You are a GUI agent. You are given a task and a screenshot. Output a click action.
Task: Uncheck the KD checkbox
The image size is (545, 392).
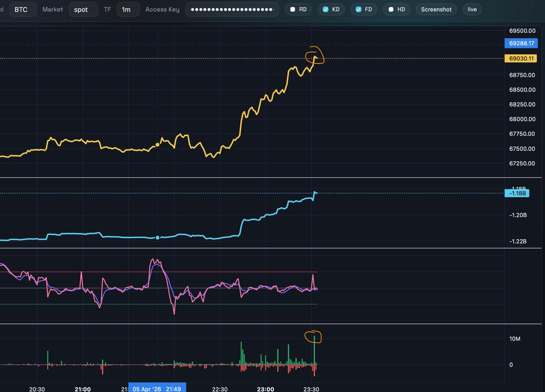tap(326, 9)
